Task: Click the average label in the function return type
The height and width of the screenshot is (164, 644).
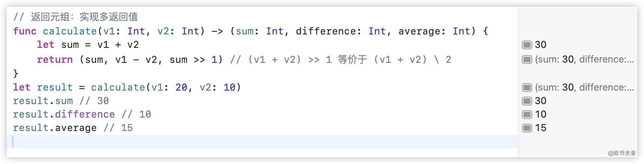Action: click(x=419, y=31)
